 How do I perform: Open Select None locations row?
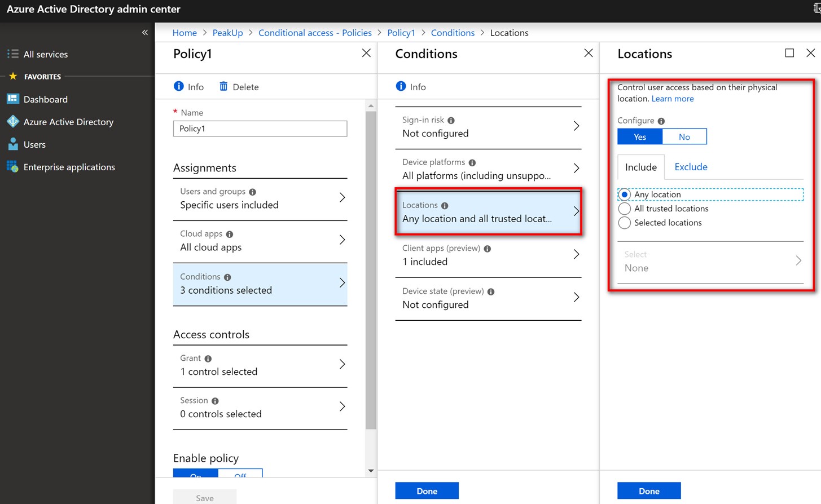(x=710, y=262)
